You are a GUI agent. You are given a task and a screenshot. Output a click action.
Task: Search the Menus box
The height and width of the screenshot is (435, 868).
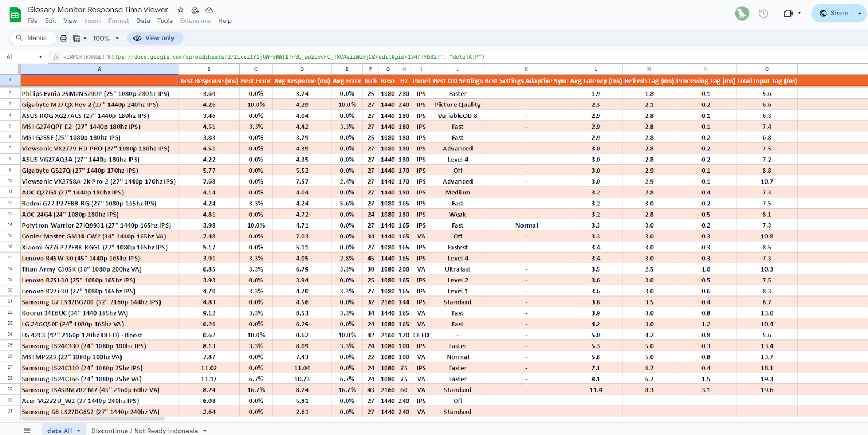coord(32,38)
